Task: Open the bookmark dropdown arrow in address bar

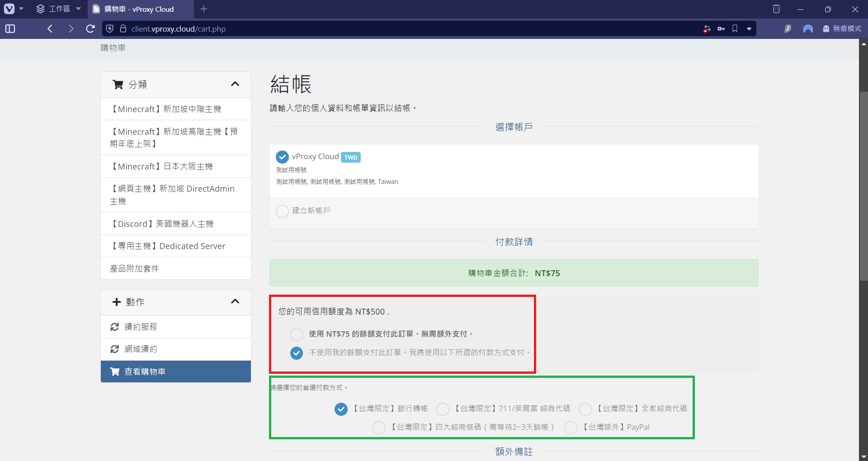Action: point(749,29)
